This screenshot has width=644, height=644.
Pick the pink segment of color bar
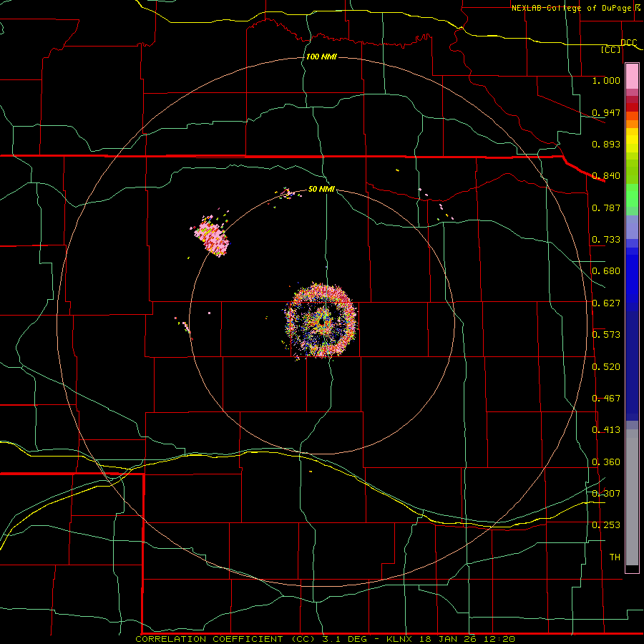coord(632,76)
